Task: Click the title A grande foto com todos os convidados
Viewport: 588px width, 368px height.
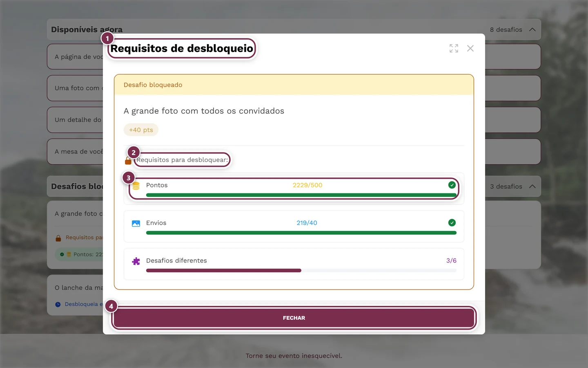Action: coord(204,111)
